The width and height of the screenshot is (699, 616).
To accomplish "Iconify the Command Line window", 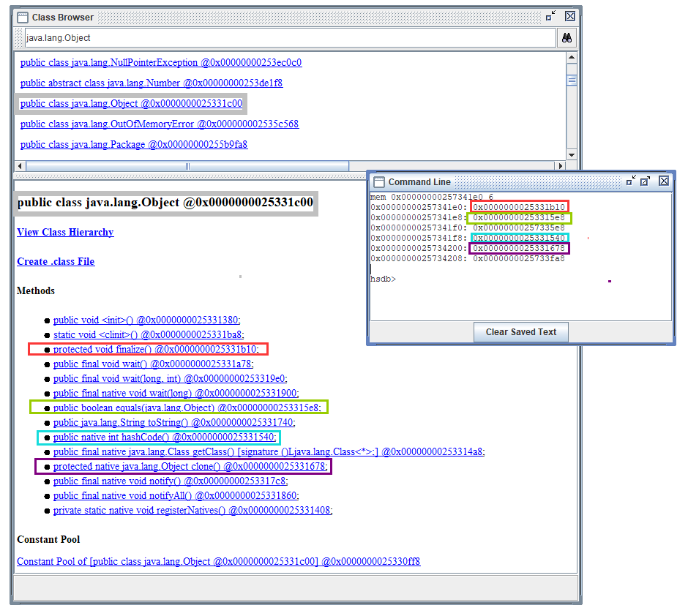I will click(631, 181).
